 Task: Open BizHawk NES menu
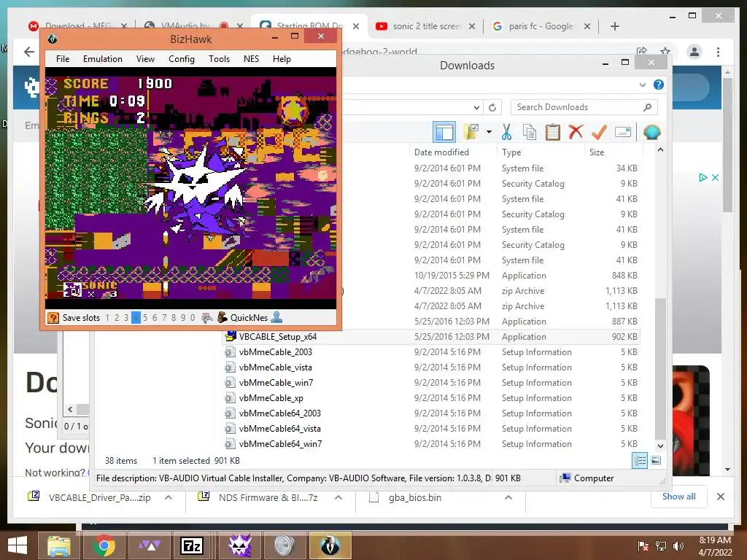point(251,58)
